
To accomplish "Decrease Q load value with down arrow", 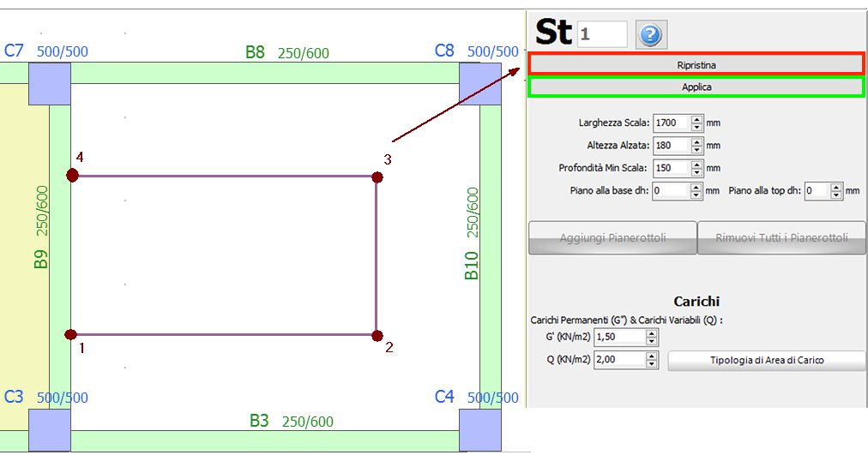I will [x=651, y=364].
